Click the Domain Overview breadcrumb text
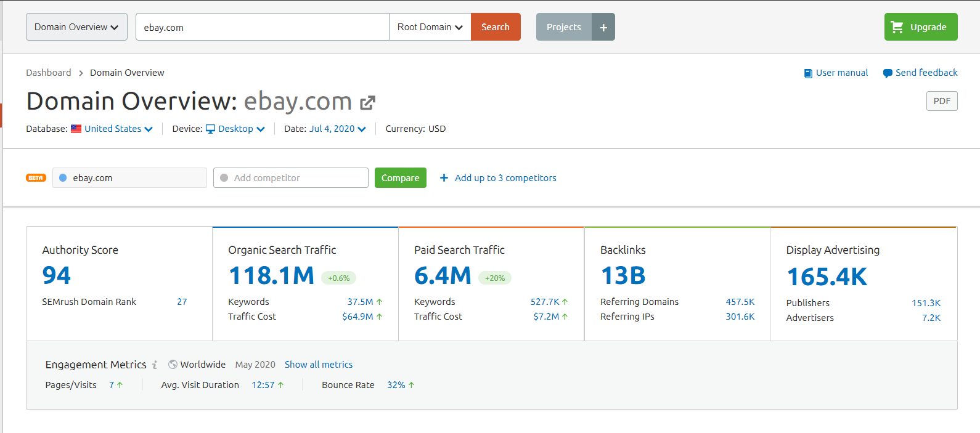The image size is (980, 433). pos(127,73)
